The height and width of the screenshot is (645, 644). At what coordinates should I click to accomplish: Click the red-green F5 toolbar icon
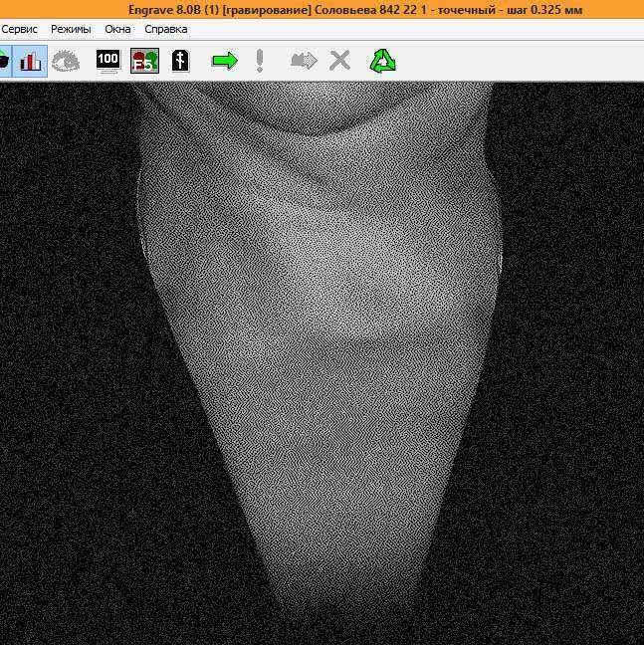(x=144, y=61)
